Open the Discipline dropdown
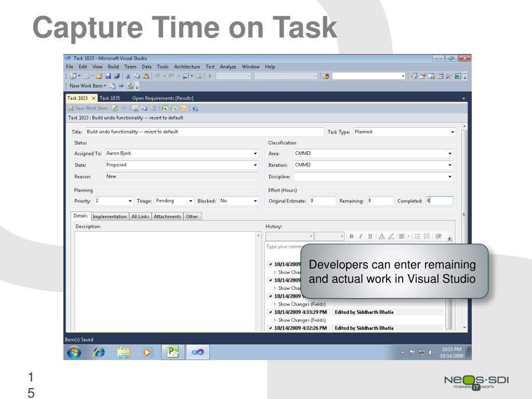 pyautogui.click(x=450, y=177)
